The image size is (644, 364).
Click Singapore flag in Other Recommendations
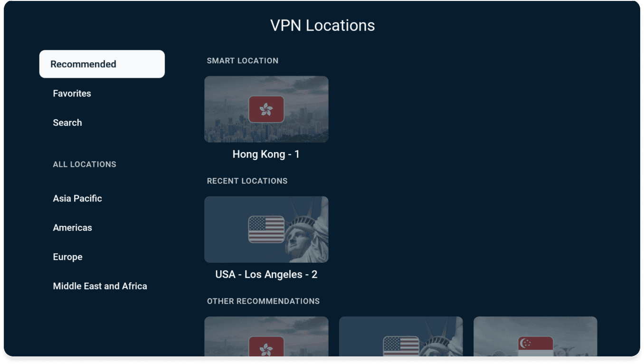535,346
